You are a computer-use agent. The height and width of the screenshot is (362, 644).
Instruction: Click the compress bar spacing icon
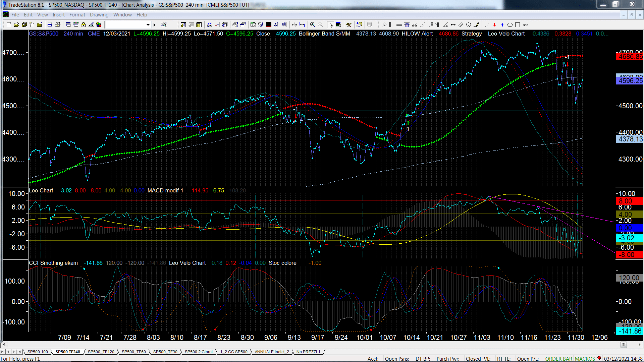pos(294,25)
